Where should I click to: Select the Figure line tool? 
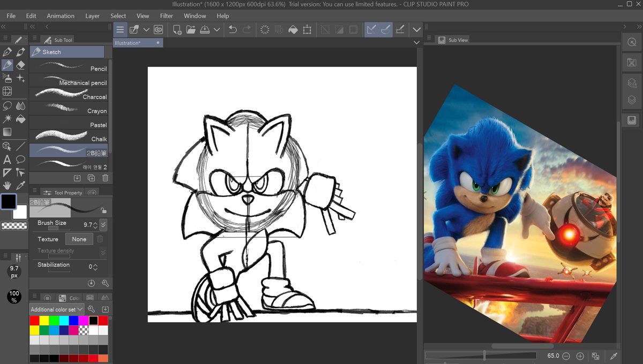(x=21, y=146)
